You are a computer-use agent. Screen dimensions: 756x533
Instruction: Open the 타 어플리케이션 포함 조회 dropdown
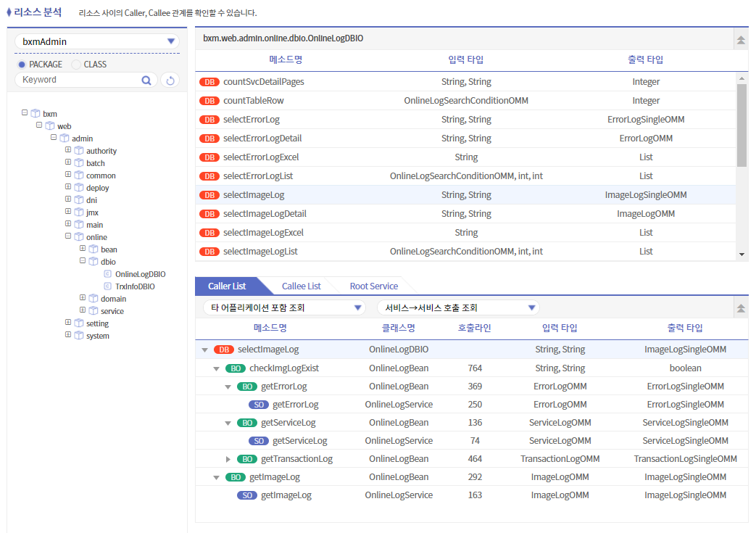point(284,307)
